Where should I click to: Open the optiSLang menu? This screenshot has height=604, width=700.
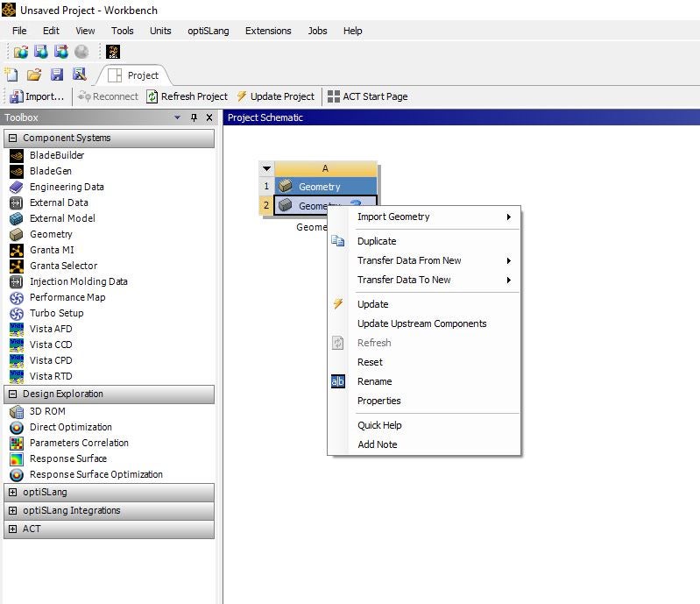pos(208,31)
